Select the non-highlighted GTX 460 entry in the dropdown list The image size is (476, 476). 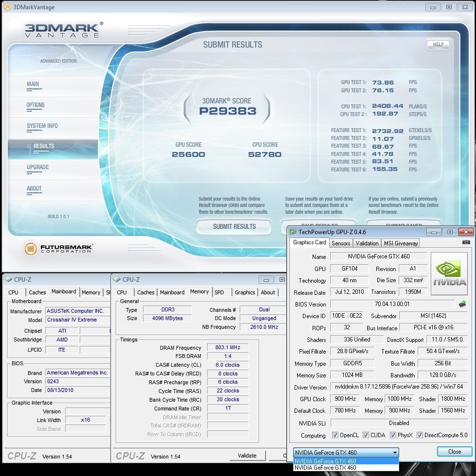346,468
